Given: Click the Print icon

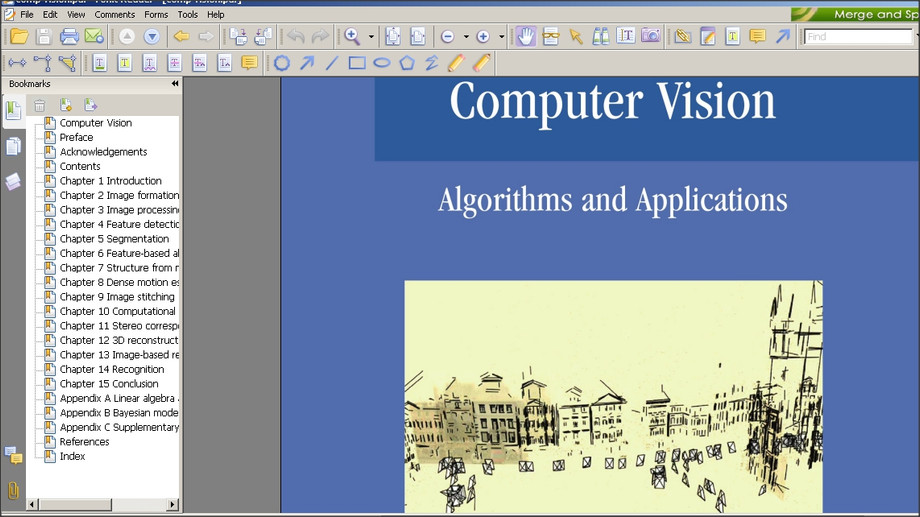Looking at the screenshot, I should click(x=69, y=36).
